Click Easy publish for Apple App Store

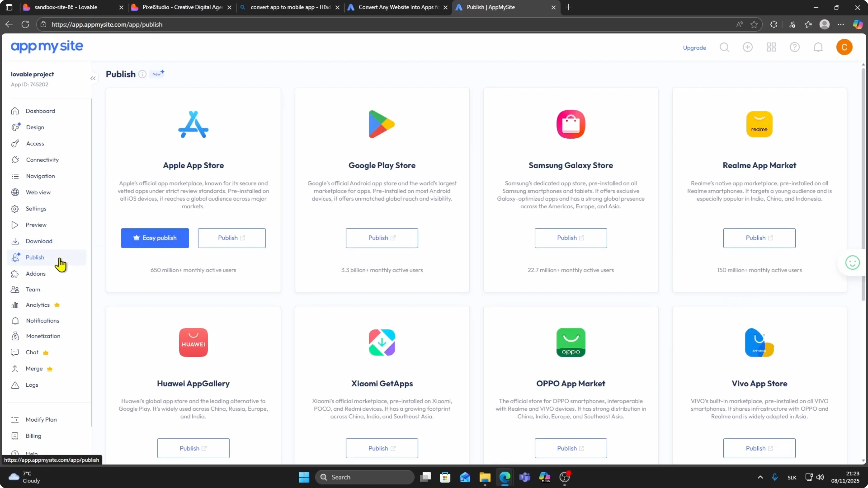point(155,238)
